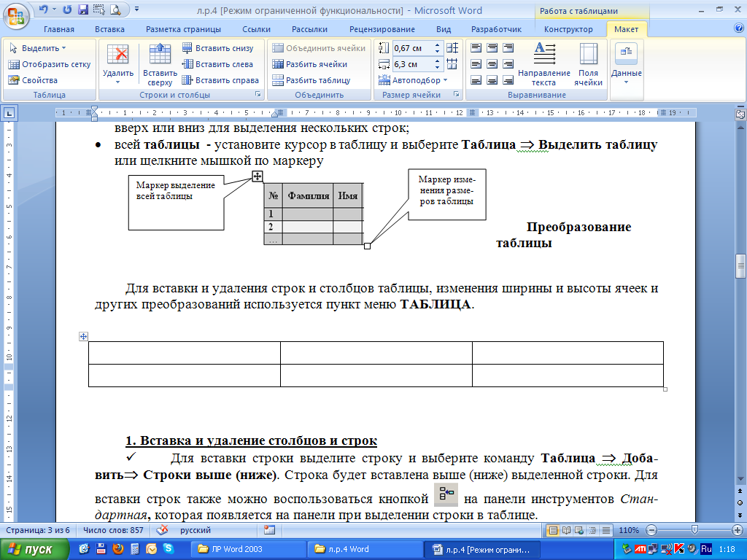Expand the Select (Выделить) dropdown
The width and height of the screenshot is (747, 560).
click(x=42, y=48)
